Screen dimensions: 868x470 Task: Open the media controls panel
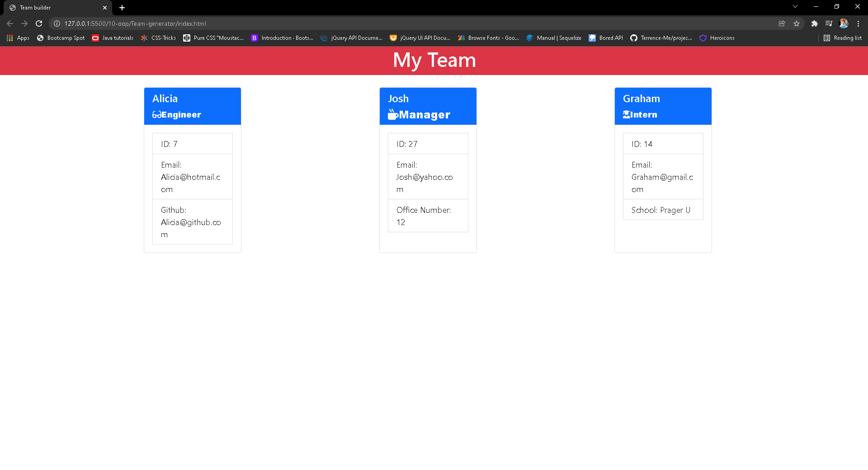point(829,23)
